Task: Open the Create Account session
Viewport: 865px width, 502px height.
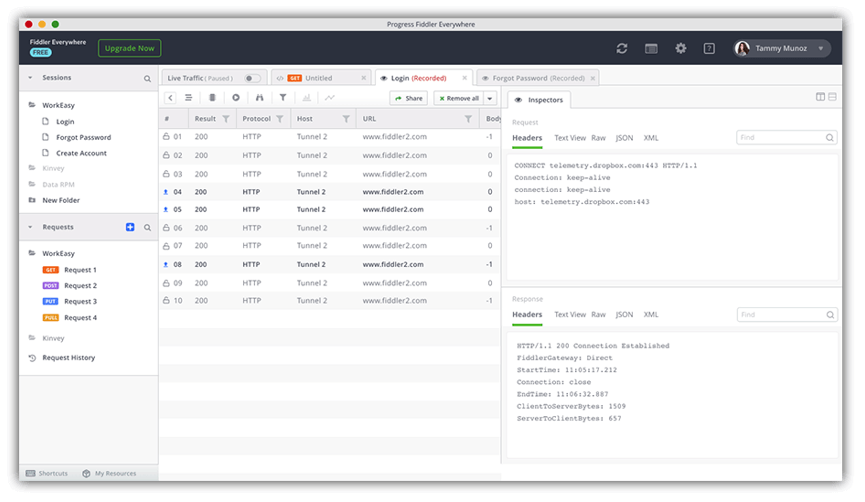Action: click(81, 153)
